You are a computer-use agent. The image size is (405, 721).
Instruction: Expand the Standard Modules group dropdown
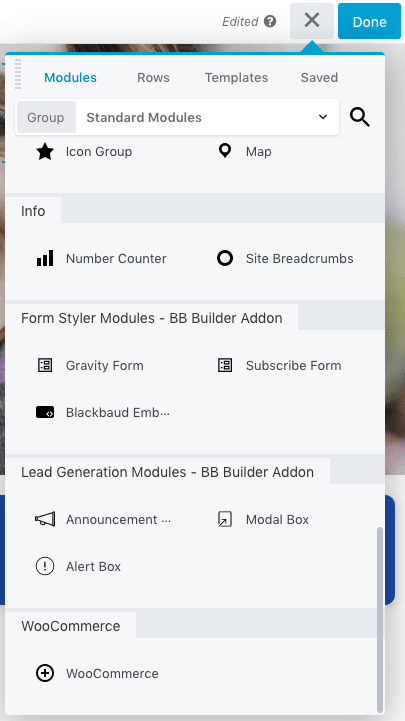tap(208, 117)
